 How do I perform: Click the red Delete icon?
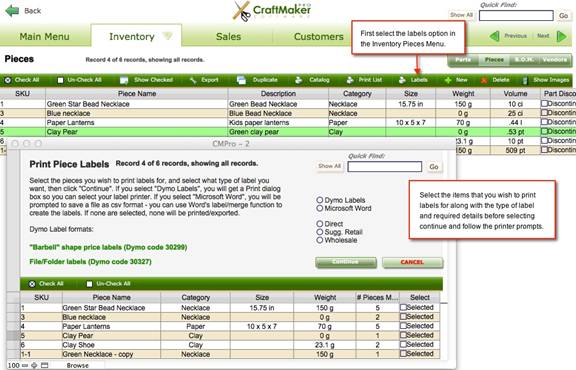(484, 80)
